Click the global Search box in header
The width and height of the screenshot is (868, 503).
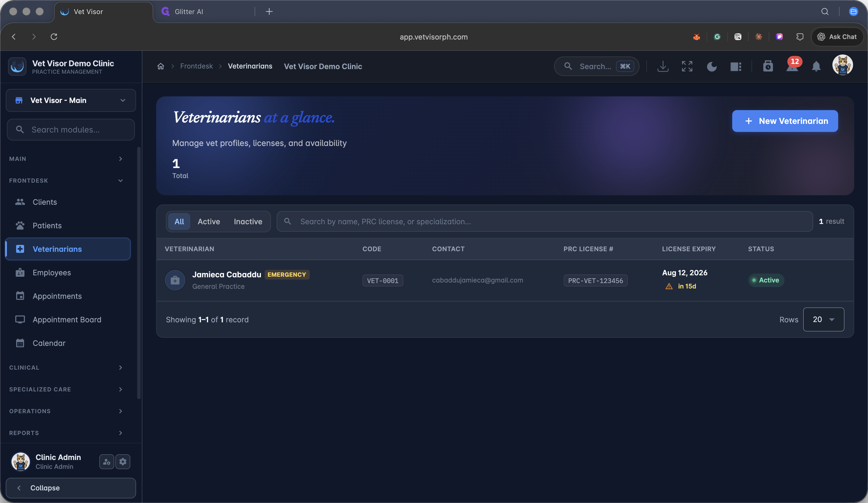tap(596, 66)
